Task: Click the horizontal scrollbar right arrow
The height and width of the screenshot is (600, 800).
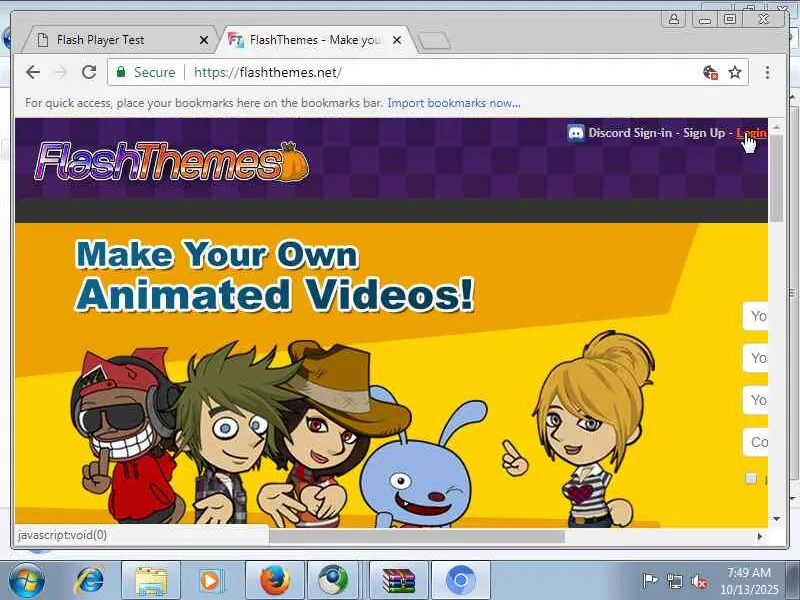Action: click(760, 536)
